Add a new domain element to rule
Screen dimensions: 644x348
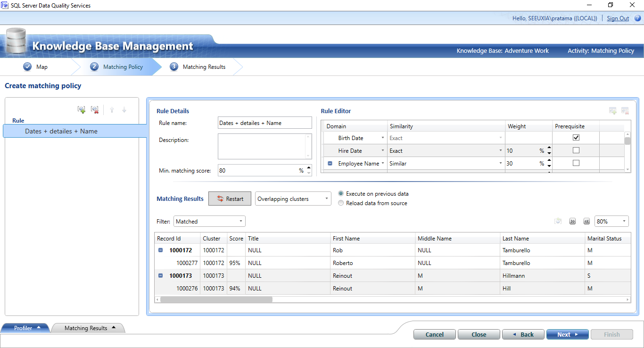613,111
